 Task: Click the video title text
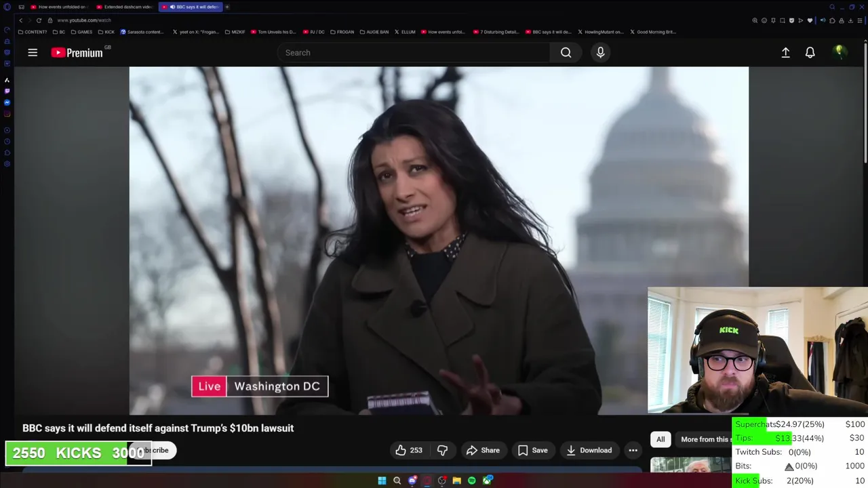(x=158, y=428)
